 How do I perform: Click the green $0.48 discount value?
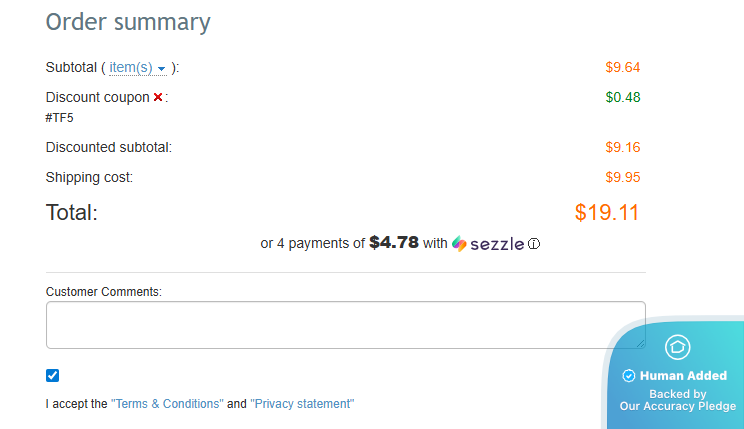pos(622,97)
